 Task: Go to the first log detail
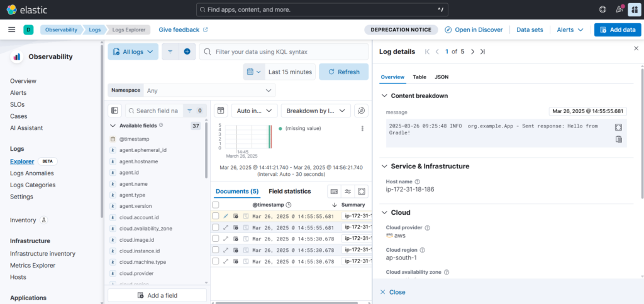click(x=427, y=52)
